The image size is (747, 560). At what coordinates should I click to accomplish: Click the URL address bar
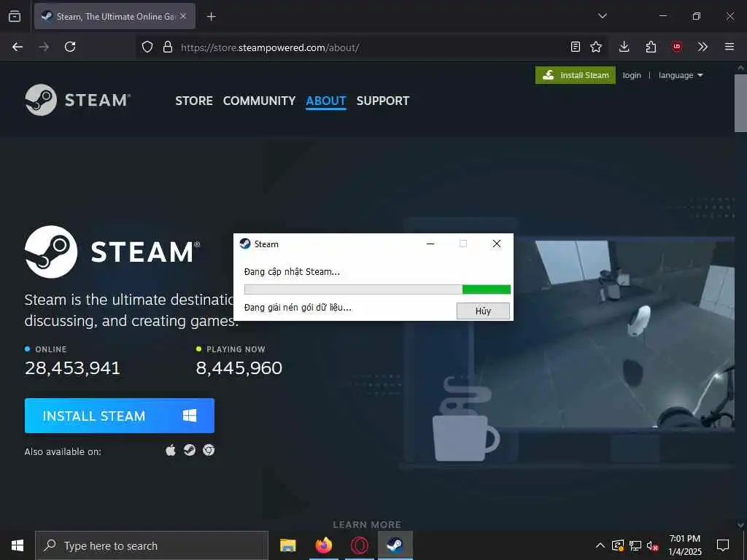(x=371, y=47)
